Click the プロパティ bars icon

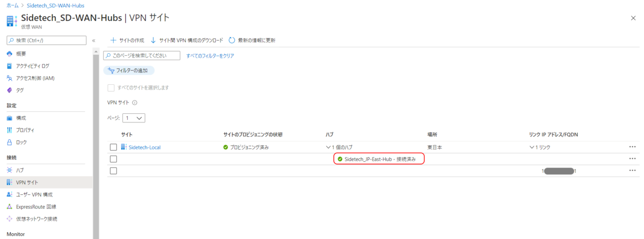point(10,130)
